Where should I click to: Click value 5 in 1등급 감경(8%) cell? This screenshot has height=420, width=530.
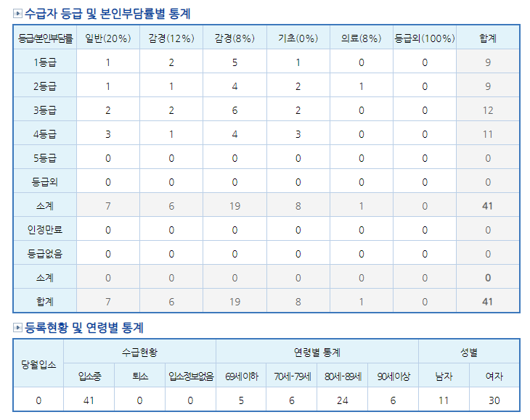(235, 62)
